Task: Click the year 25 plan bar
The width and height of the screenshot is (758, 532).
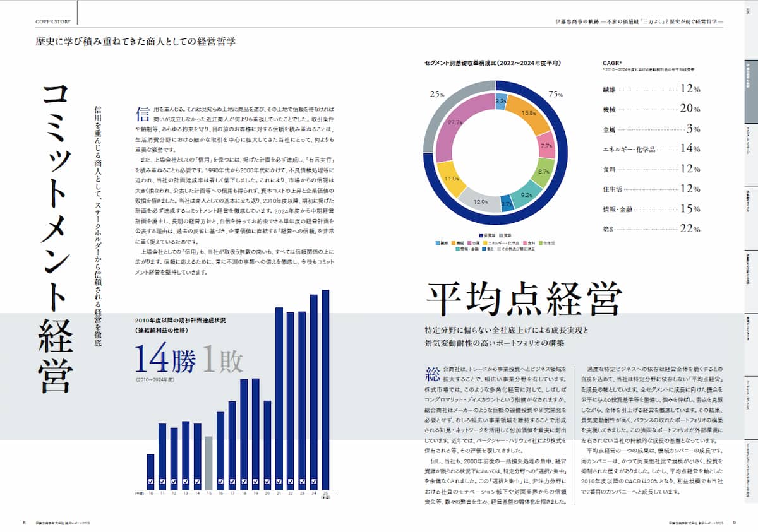Action: click(326, 390)
